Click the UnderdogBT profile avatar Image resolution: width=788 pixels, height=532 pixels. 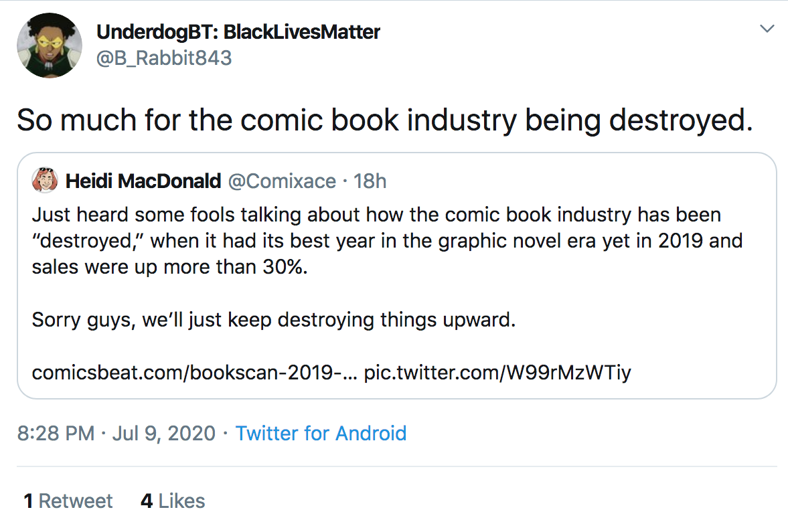(x=50, y=46)
